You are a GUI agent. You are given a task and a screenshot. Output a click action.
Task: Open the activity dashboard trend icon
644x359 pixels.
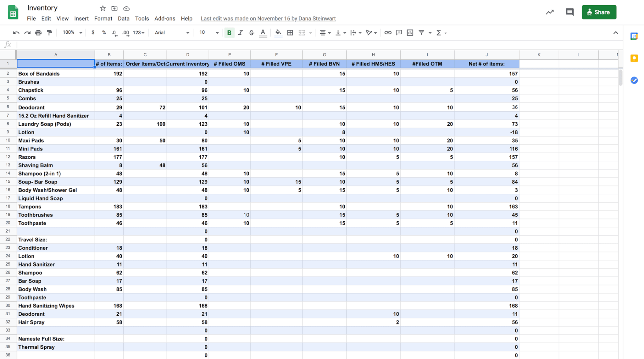(x=549, y=12)
